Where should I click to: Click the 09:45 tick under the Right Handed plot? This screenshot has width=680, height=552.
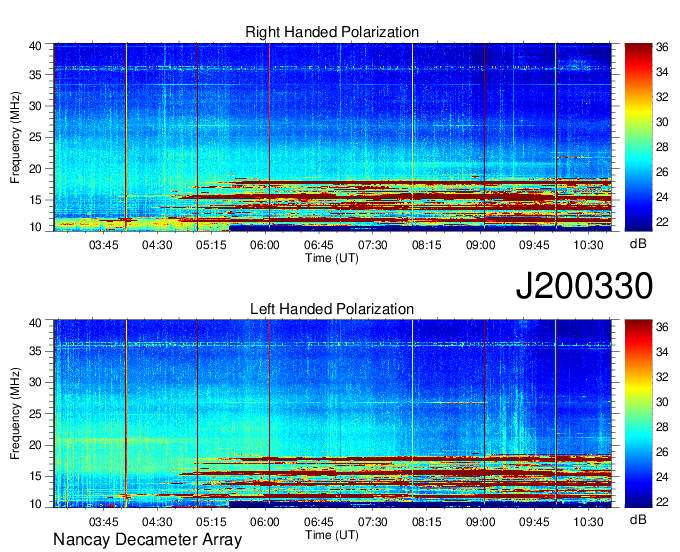pyautogui.click(x=534, y=245)
